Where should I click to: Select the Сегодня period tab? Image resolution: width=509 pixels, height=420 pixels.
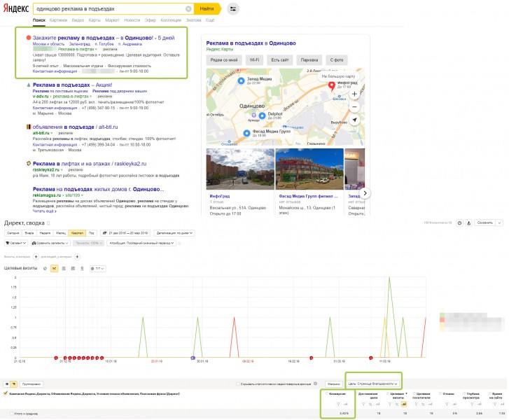(x=13, y=233)
